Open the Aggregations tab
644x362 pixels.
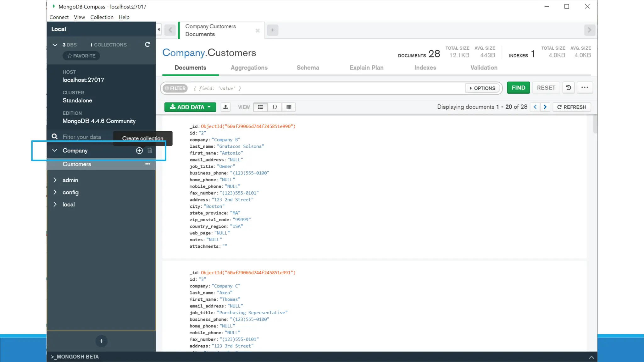249,68
